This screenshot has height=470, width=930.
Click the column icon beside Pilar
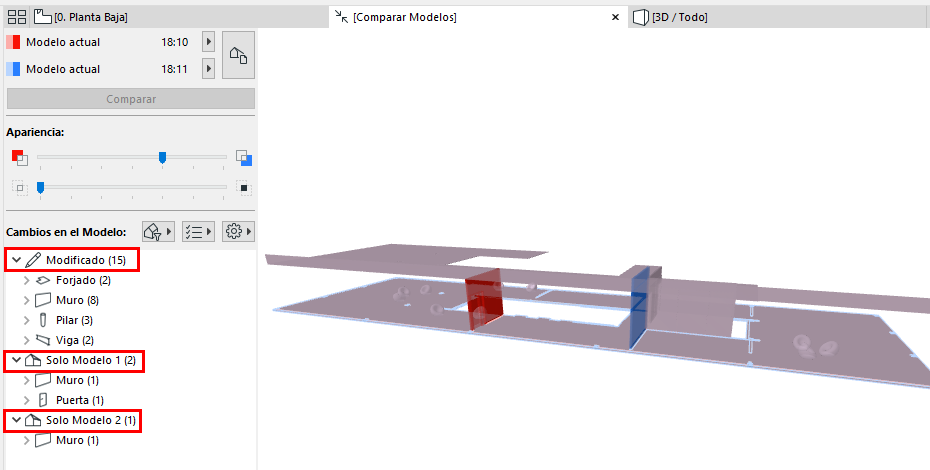tap(43, 320)
